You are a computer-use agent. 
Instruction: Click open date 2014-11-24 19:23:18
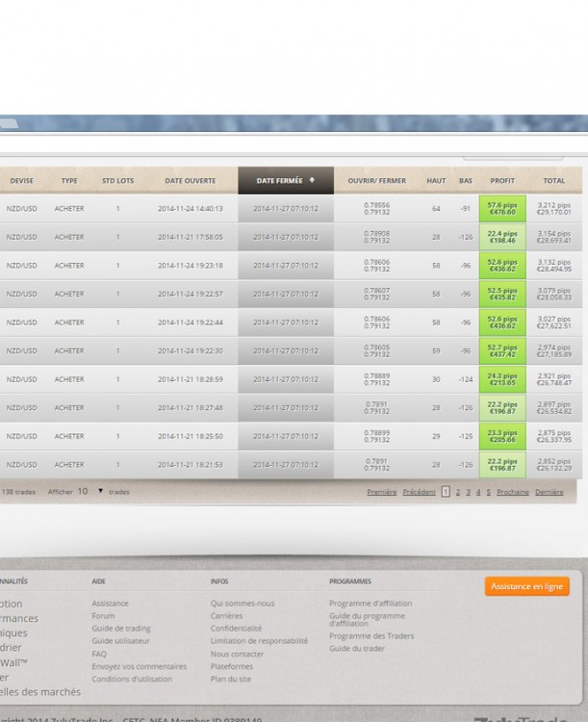pyautogui.click(x=191, y=266)
